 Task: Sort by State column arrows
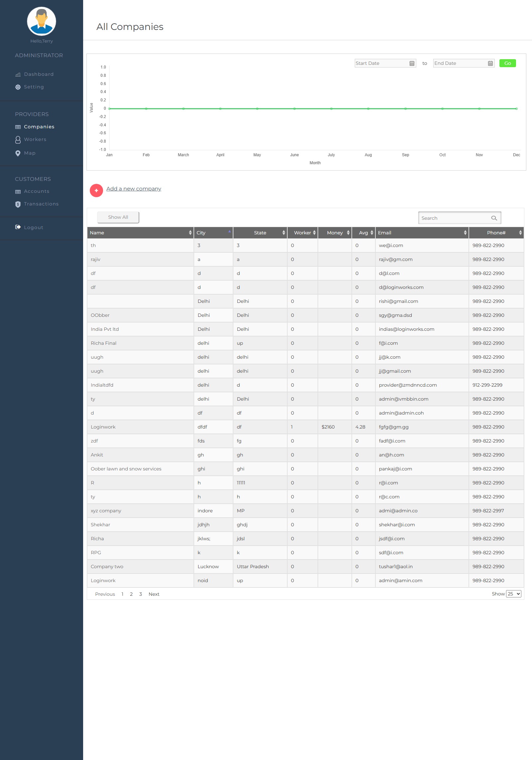(284, 233)
